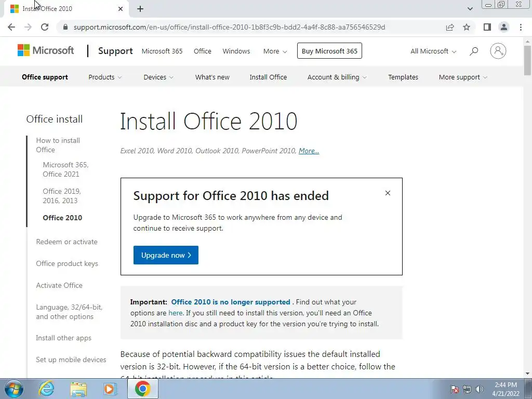The image size is (532, 399).
Task: Bookmark this page with the star icon
Action: coord(467,27)
